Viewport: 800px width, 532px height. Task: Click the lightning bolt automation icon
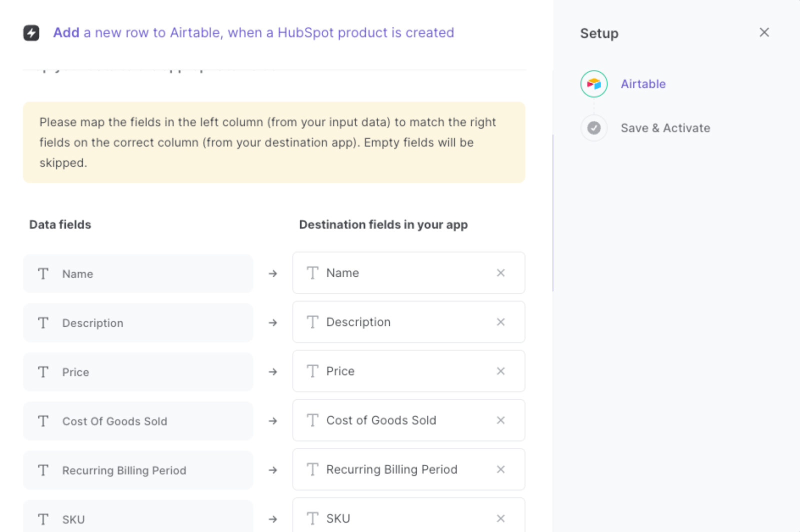[x=31, y=33]
